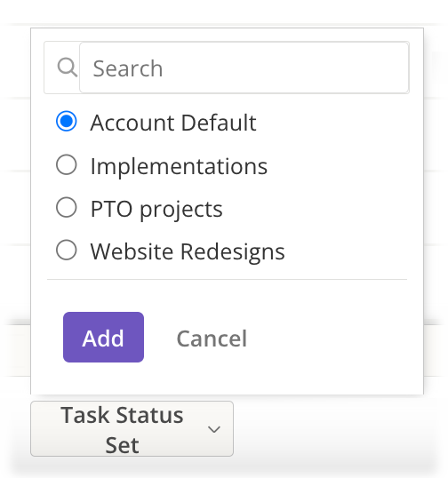This screenshot has width=448, height=478.
Task: Click the 'Website Redesigns' option label
Action: 188,252
